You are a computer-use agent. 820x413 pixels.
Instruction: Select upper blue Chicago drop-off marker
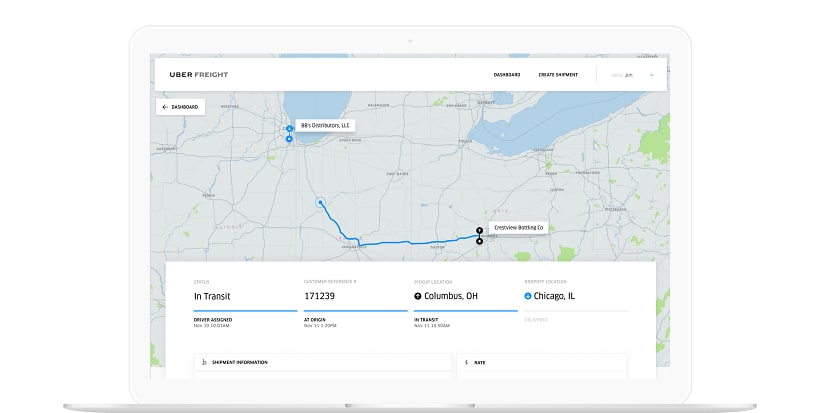(289, 128)
